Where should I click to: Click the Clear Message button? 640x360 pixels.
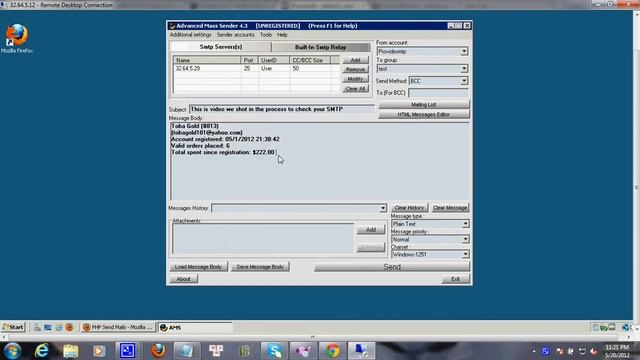[450, 208]
